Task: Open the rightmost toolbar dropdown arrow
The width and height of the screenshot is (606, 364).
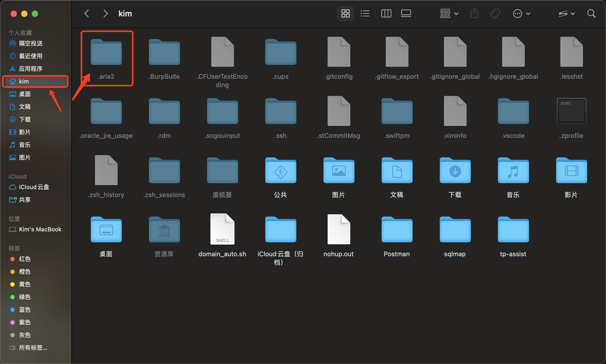Action: tap(573, 13)
